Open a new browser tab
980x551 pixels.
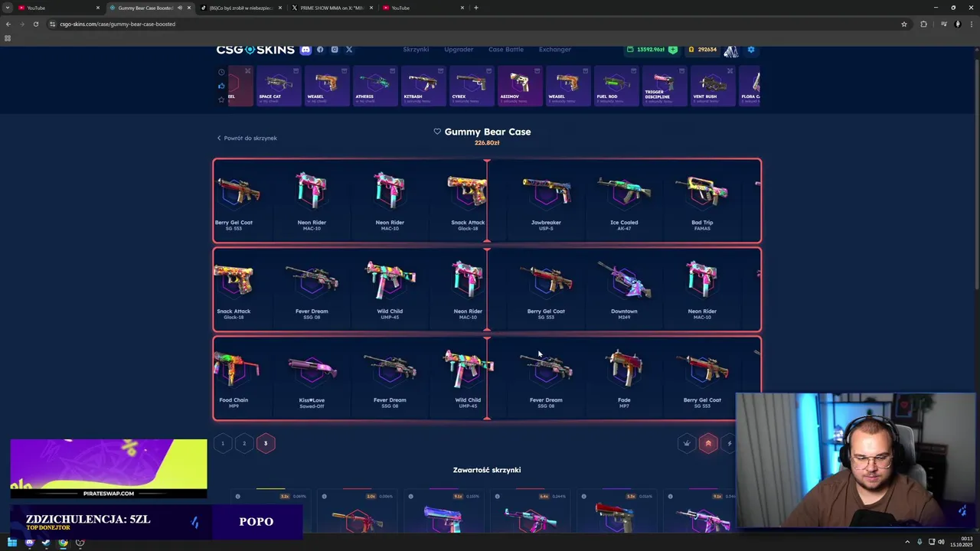pyautogui.click(x=476, y=8)
